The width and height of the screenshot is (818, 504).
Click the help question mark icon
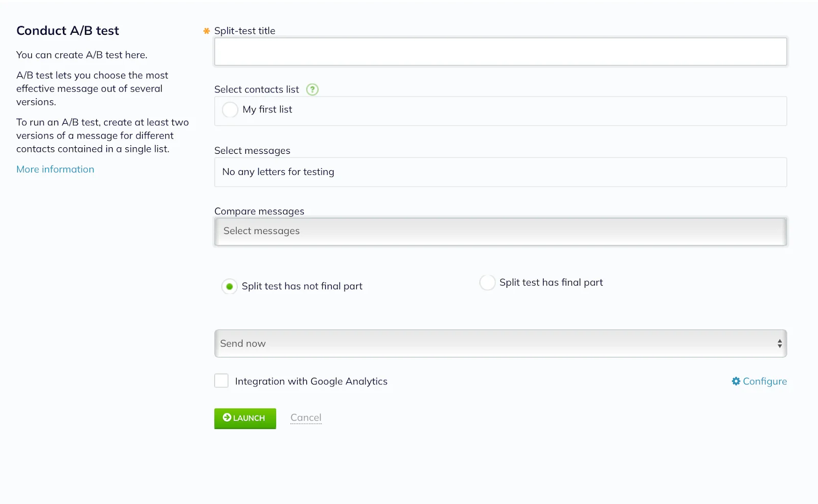312,89
